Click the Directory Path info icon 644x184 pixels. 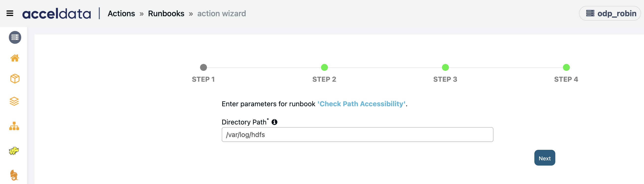coord(274,122)
